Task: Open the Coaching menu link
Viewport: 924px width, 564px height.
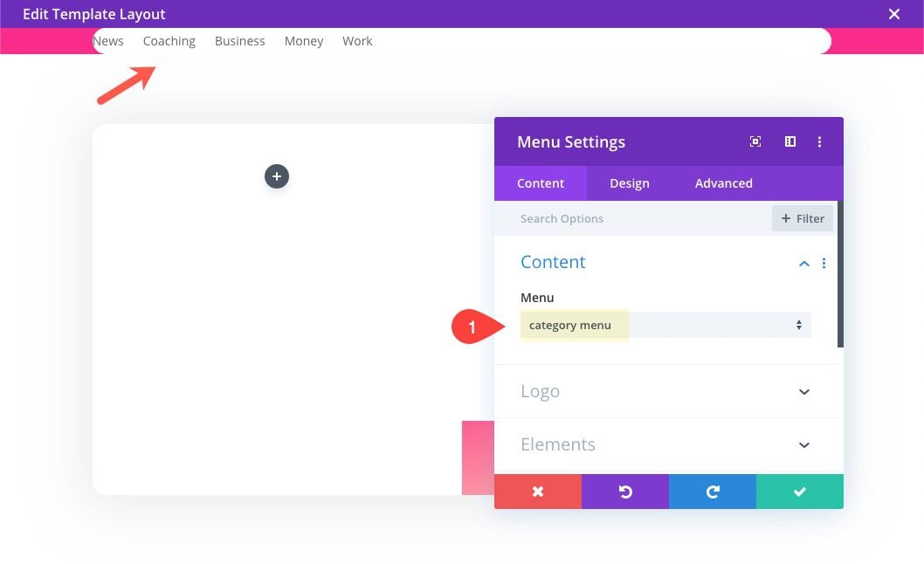Action: [x=169, y=41]
